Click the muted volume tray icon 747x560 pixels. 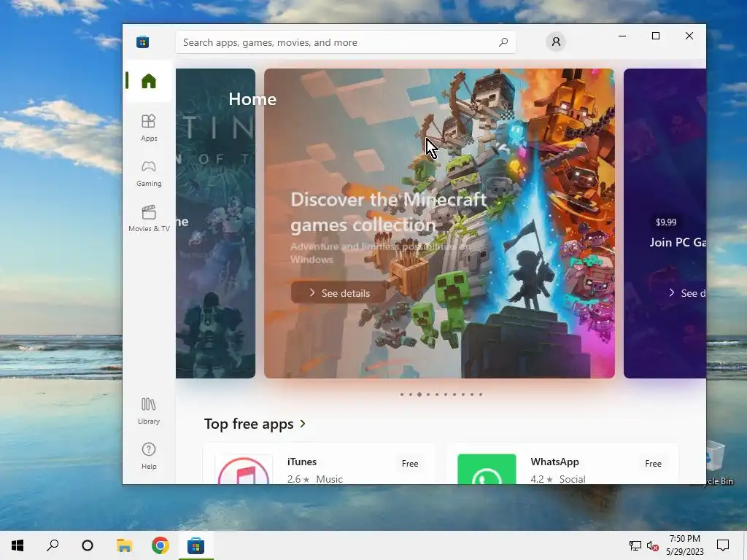[653, 545]
